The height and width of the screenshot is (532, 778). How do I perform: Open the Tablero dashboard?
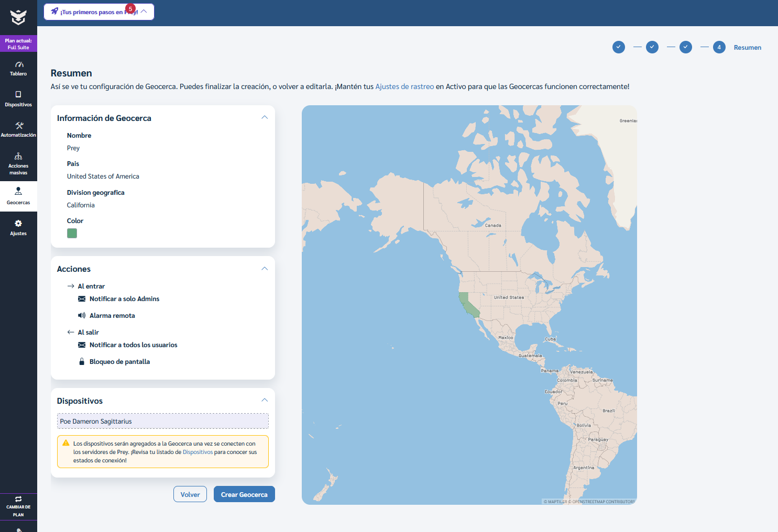(x=18, y=69)
